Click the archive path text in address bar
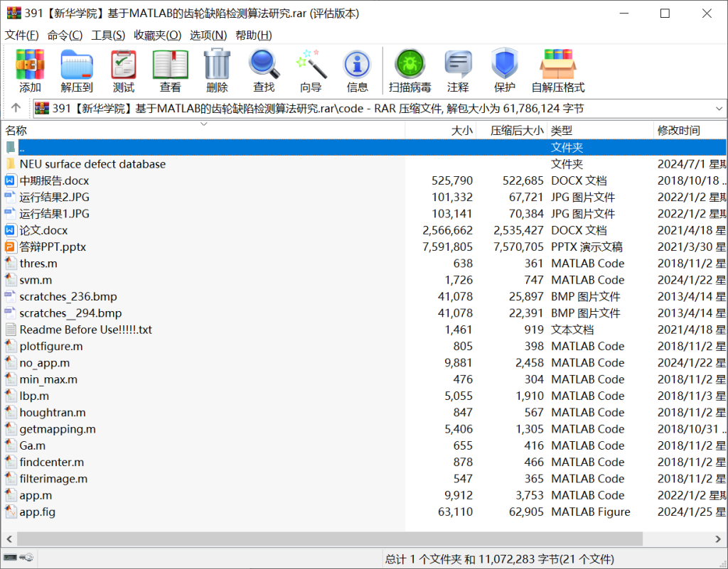The height and width of the screenshot is (569, 728). coord(318,109)
